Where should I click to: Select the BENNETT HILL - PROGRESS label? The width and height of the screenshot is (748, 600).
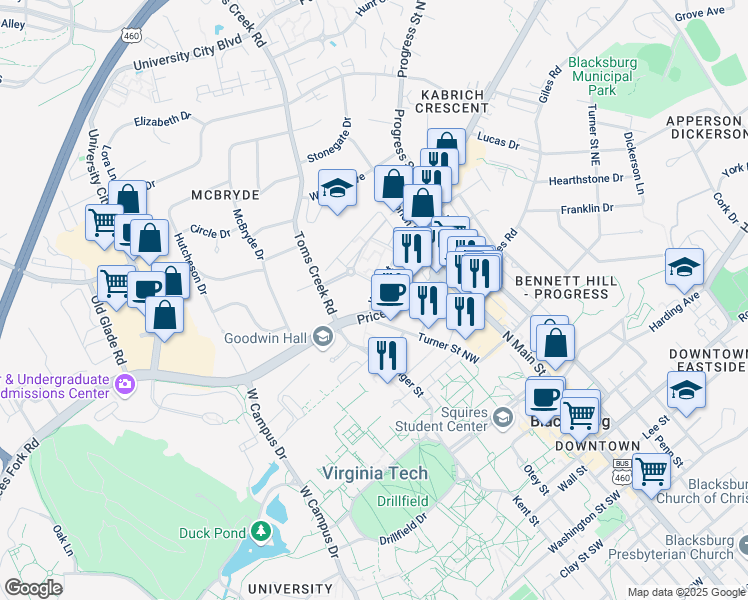(x=566, y=288)
